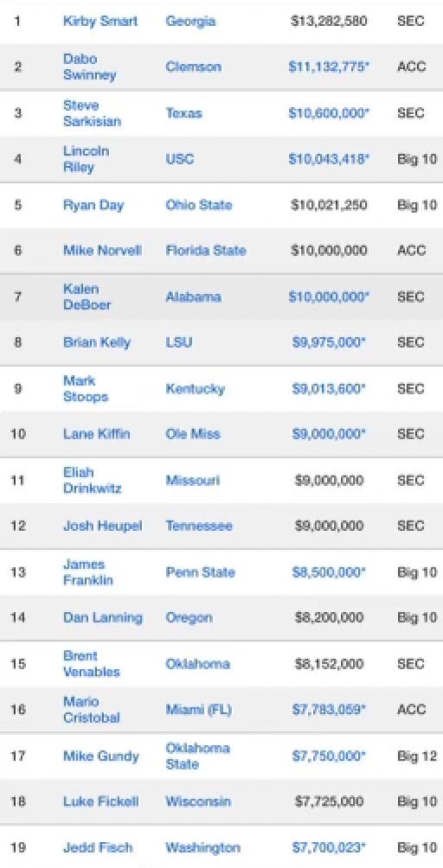Open the Kentucky school link
The width and height of the screenshot is (443, 868).
point(195,388)
